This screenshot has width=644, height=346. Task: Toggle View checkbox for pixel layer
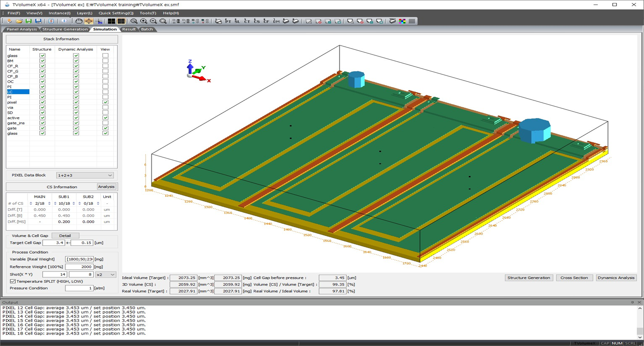106,102
